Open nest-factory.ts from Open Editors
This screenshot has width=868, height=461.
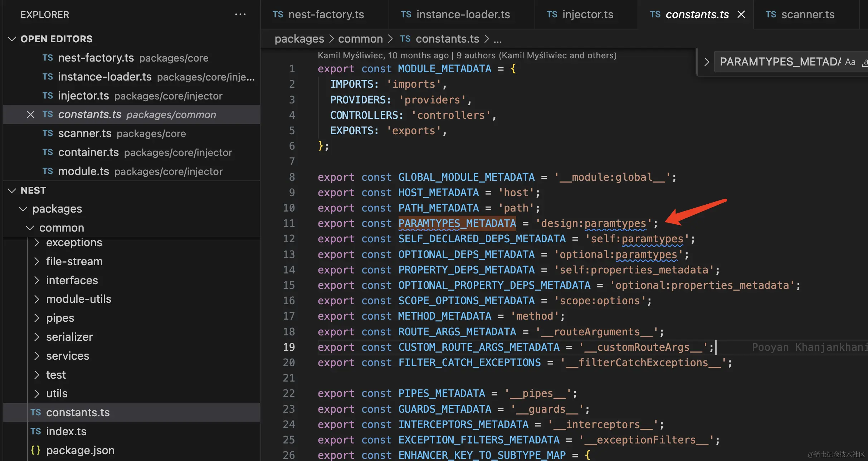[x=132, y=58]
